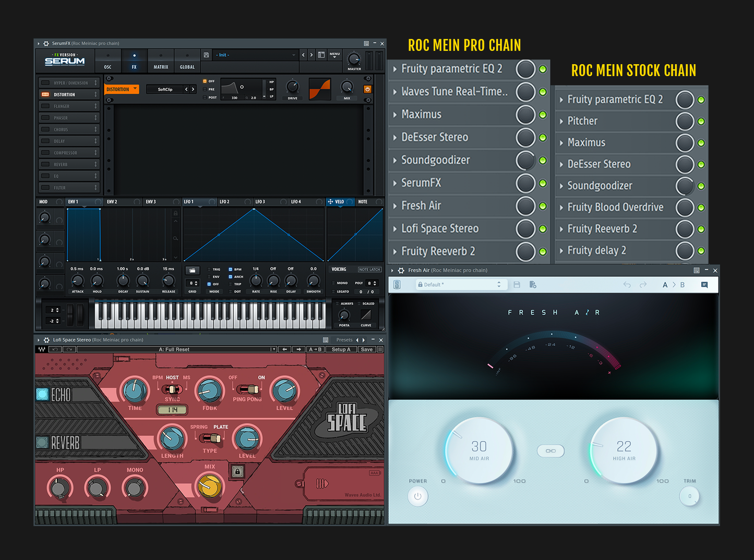Click the undo arrow in Fresh Air toolbar

pos(627,285)
